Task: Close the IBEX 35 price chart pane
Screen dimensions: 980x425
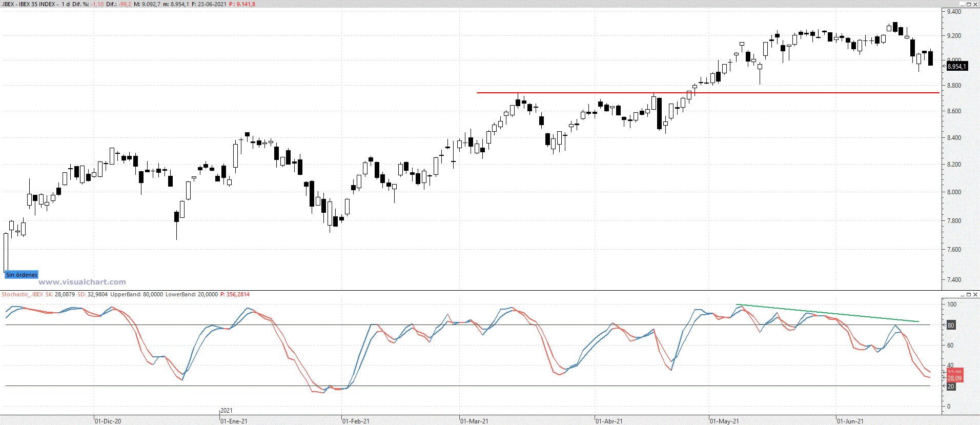Action: tap(975, 4)
